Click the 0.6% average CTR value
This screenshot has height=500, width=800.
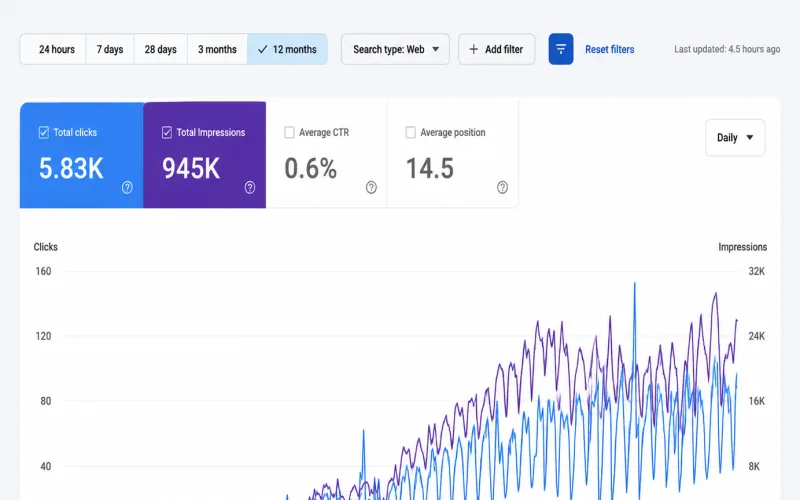click(x=310, y=168)
